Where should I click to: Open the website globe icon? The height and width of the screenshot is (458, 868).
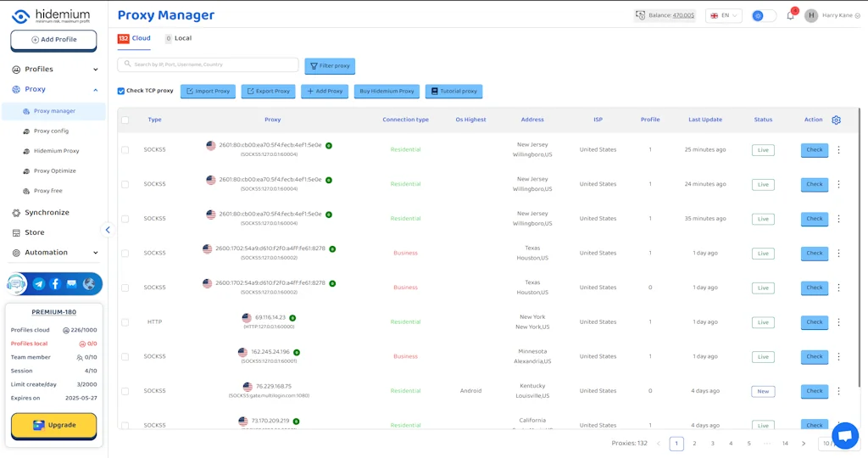[88, 284]
